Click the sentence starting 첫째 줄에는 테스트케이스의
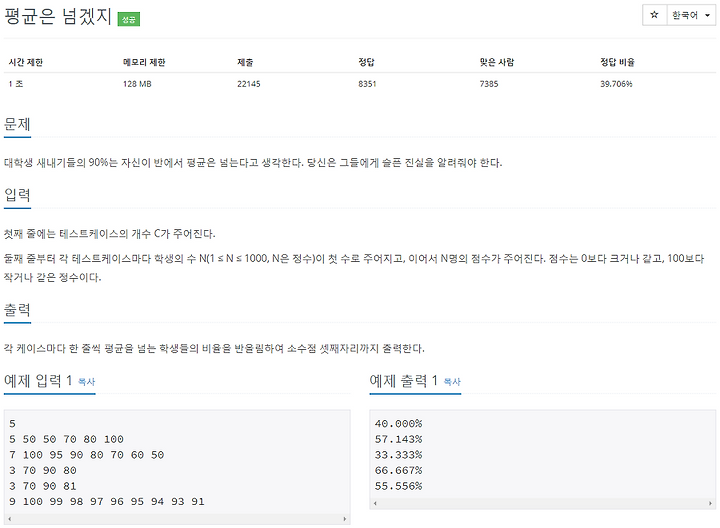Viewport: 720px width, 528px height. [109, 234]
